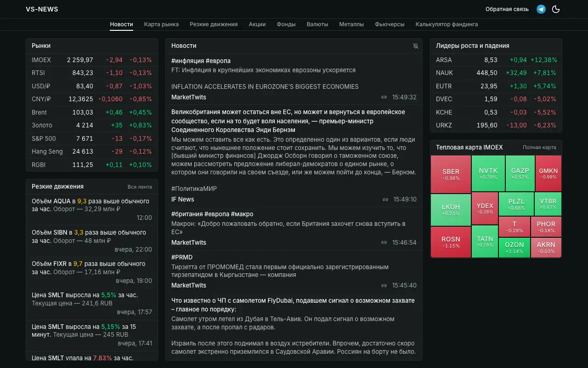Click the USD/₽ market row
The width and height of the screenshot is (588, 368).
tap(92, 86)
